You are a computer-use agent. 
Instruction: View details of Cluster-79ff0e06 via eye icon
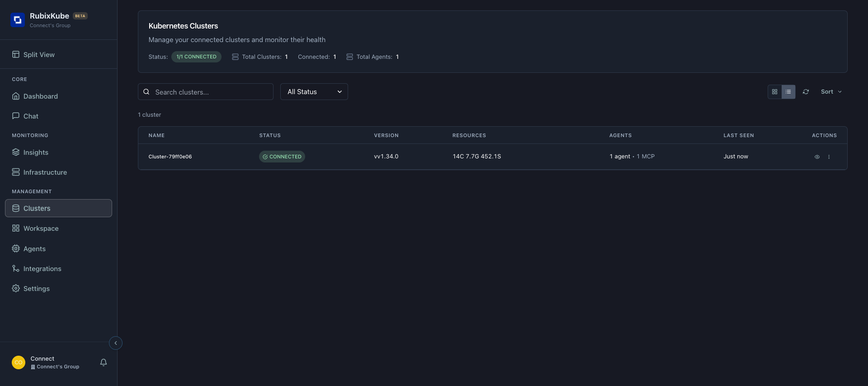click(817, 157)
